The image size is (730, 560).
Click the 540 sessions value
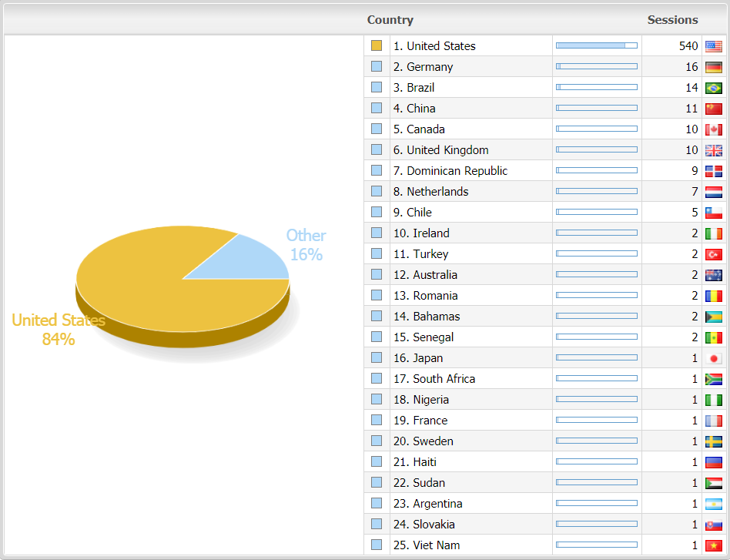coord(688,46)
